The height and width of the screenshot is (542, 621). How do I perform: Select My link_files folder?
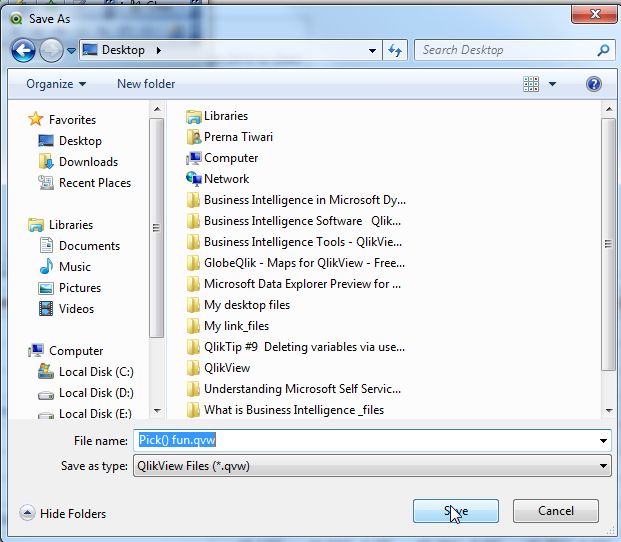pos(227,326)
